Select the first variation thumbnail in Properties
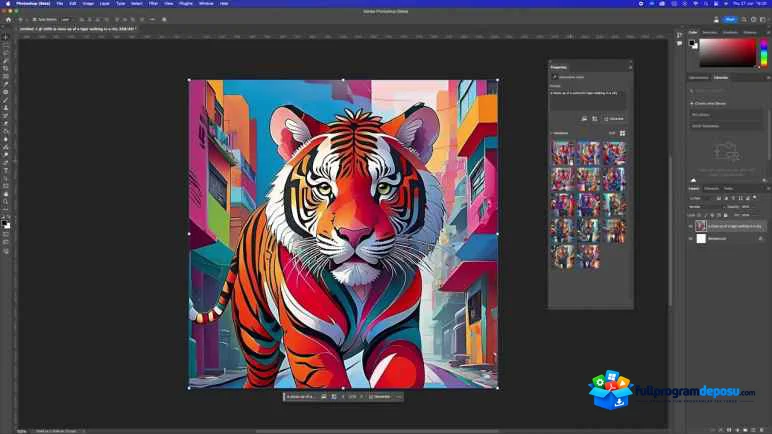The height and width of the screenshot is (434, 772). point(563,153)
